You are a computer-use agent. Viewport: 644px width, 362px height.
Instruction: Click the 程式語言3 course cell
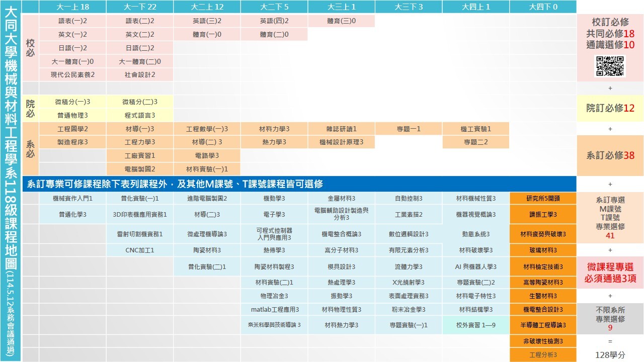pyautogui.click(x=140, y=115)
